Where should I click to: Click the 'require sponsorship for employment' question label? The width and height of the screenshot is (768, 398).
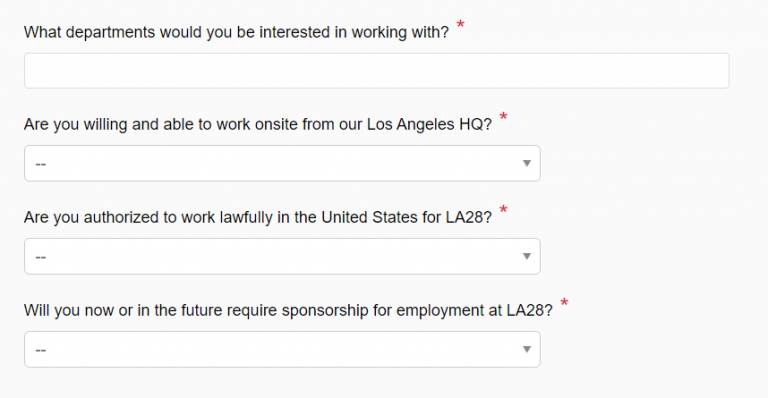[288, 310]
